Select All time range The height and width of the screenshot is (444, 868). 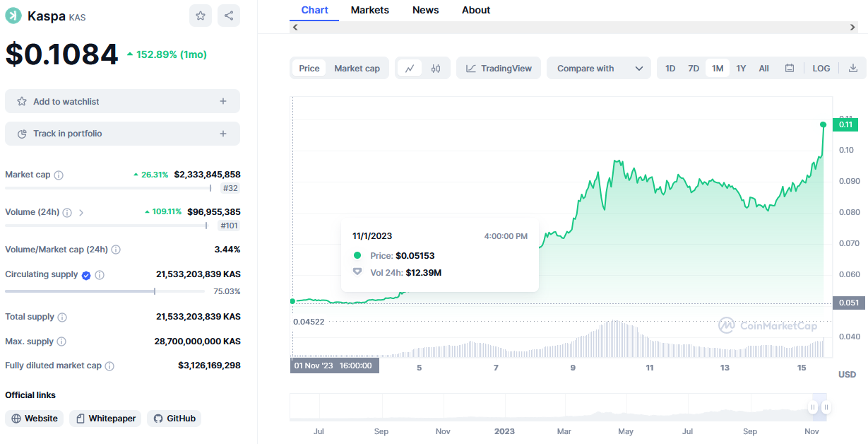(764, 69)
